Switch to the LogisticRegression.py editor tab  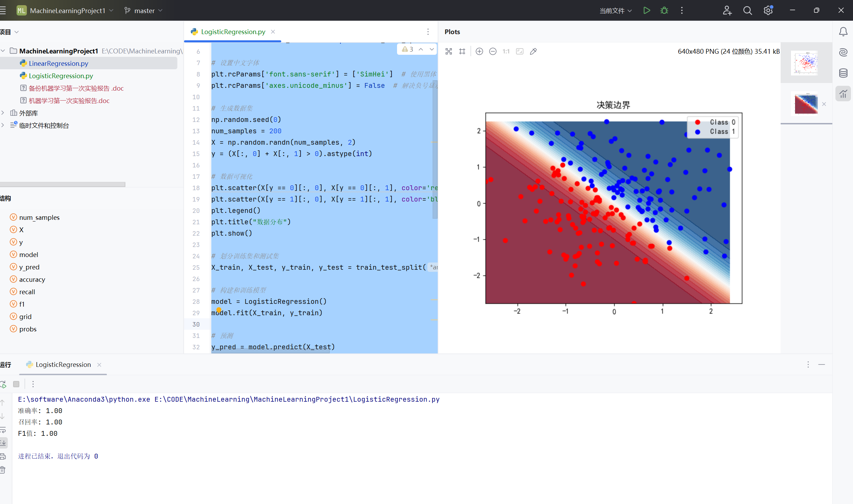(x=233, y=32)
